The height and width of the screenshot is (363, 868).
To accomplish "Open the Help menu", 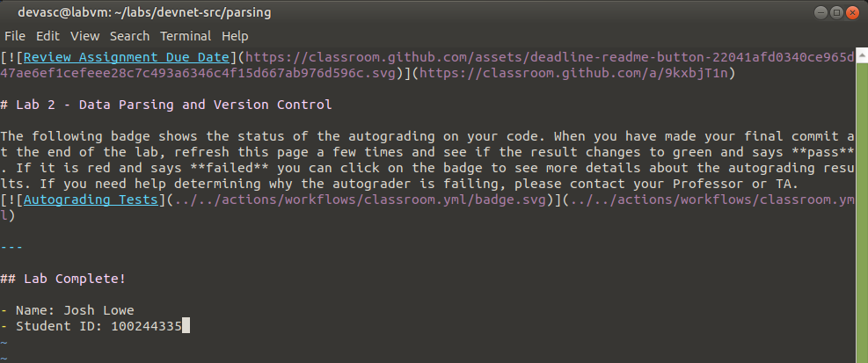I will click(235, 36).
